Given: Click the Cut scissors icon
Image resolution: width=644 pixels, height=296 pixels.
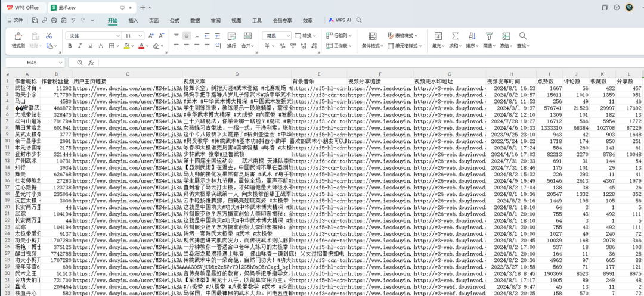Looking at the screenshot, I should pos(49,36).
